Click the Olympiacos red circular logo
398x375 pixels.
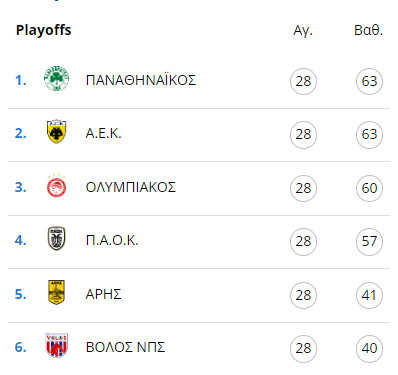point(56,186)
